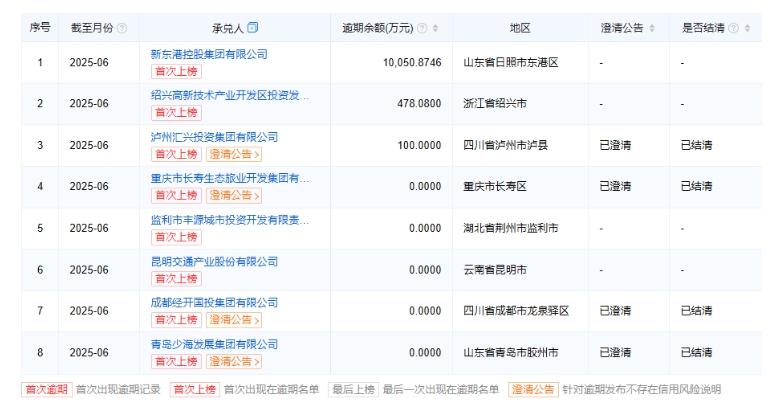
Task: Open 重庆市长寿生态旅业开发集团 company link
Action: 229,179
